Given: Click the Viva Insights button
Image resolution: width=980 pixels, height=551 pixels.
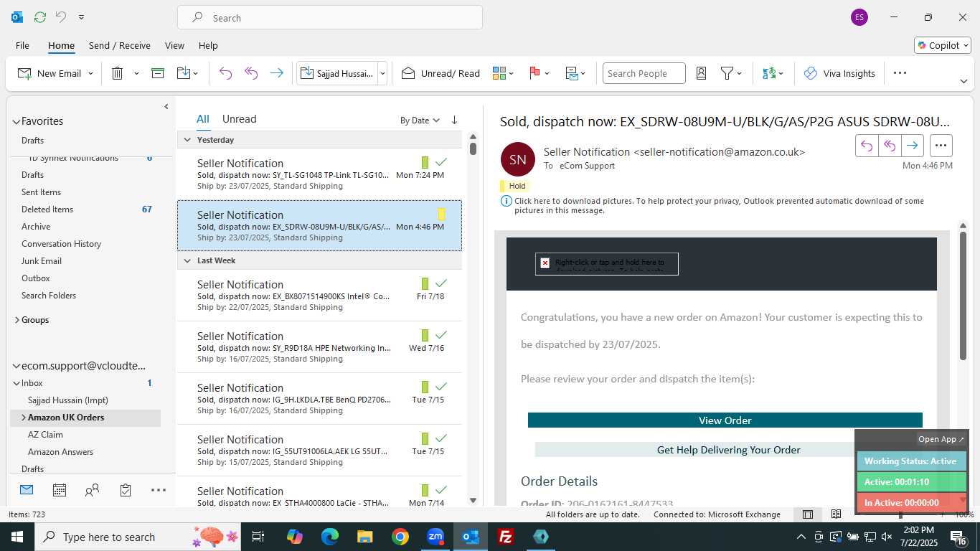Looking at the screenshot, I should (839, 73).
